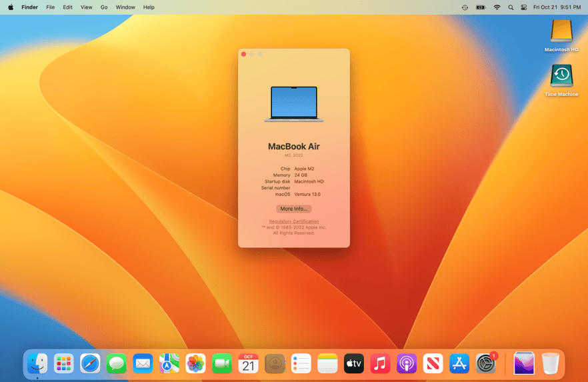Launch App Store from Dock

(x=459, y=363)
